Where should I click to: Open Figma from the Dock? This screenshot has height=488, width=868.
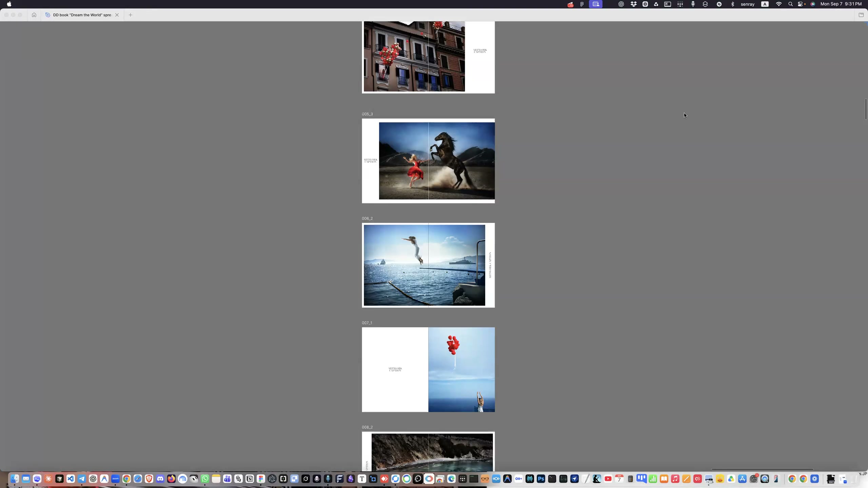pos(261,479)
